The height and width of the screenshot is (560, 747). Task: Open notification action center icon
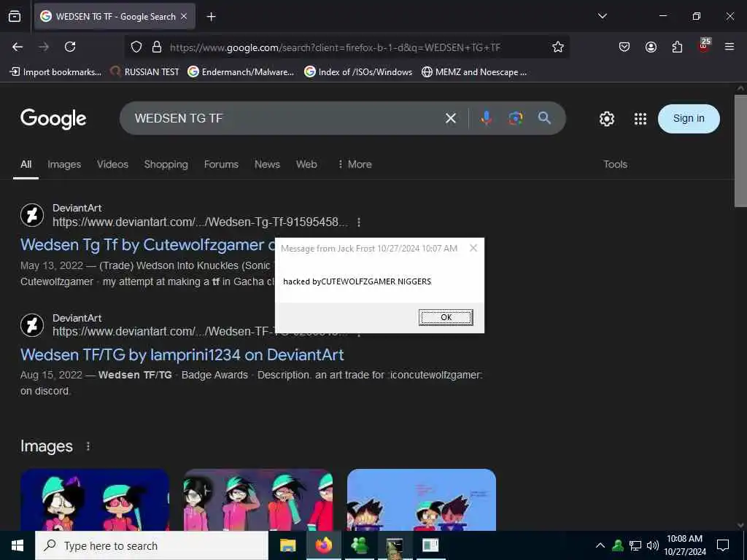[x=723, y=545]
